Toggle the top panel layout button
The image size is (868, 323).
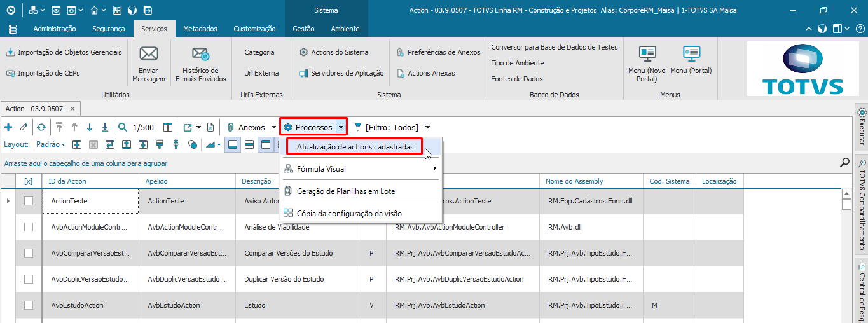(266, 144)
